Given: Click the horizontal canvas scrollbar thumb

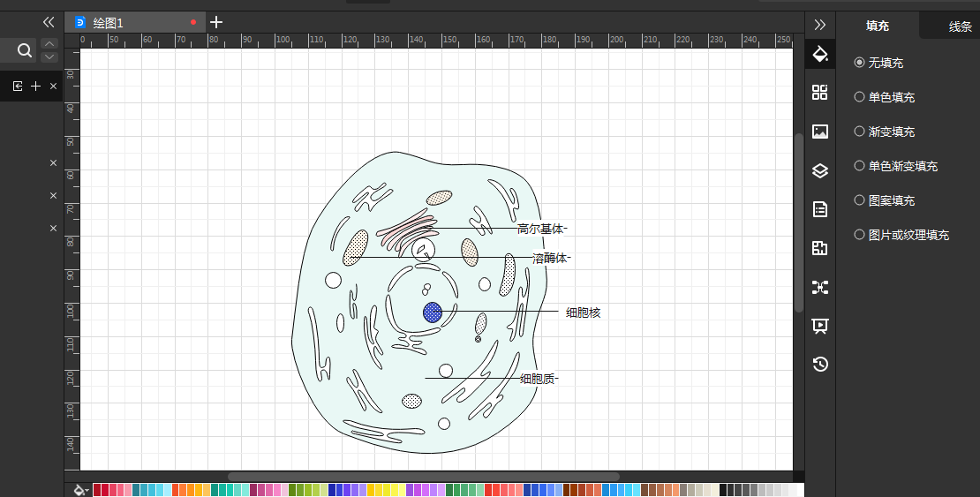Looking at the screenshot, I should point(424,477).
